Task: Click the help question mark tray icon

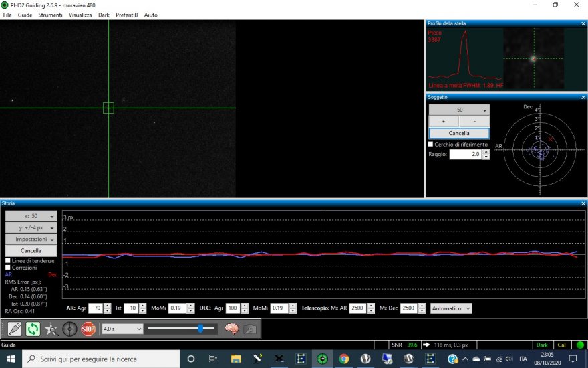Action: 452,359
